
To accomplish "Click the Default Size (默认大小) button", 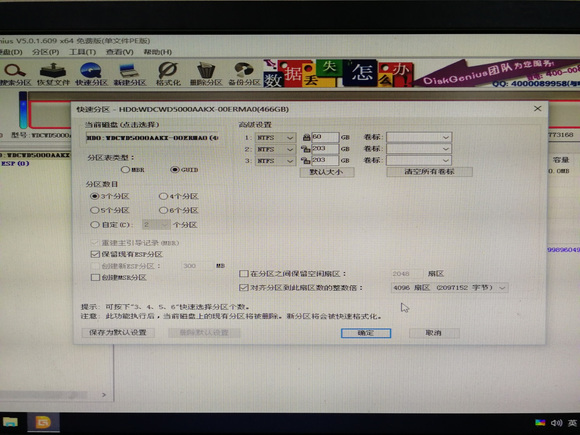I will [x=327, y=172].
